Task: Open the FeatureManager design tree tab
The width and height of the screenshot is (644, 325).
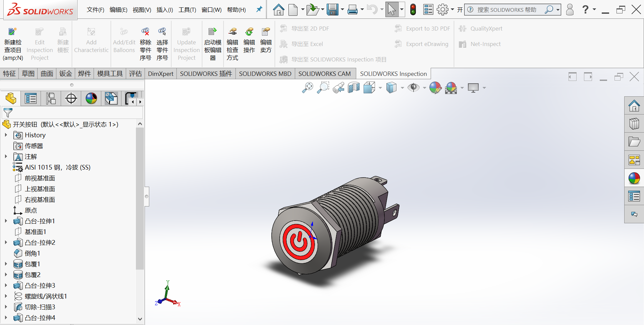Action: tap(11, 98)
